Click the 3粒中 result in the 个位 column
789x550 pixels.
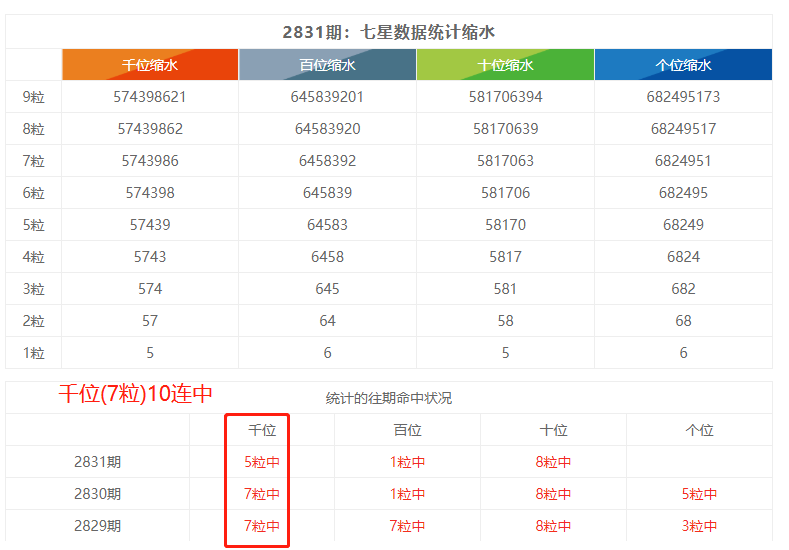tap(699, 526)
